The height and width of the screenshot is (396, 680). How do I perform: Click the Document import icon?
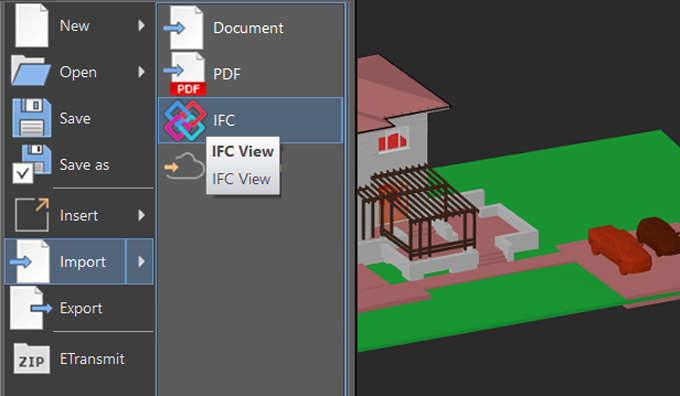point(184,28)
